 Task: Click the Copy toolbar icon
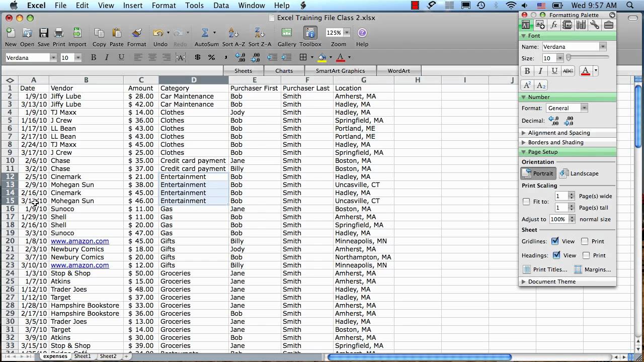pos(99,33)
